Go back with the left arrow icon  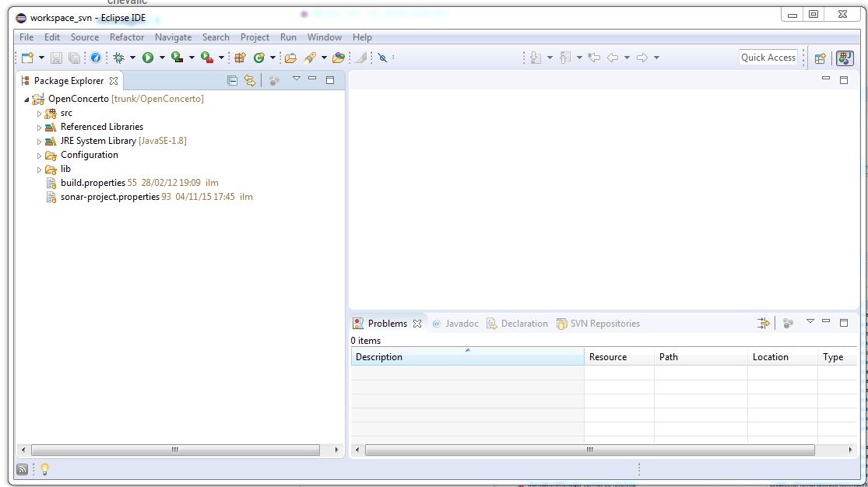612,58
